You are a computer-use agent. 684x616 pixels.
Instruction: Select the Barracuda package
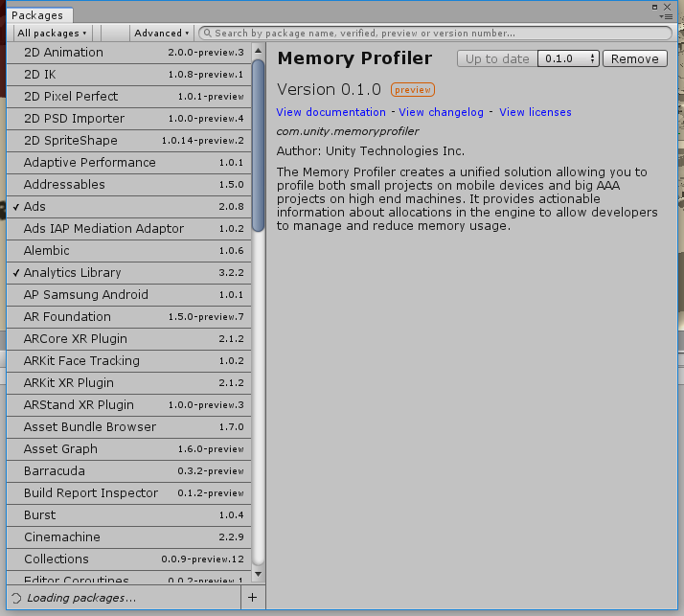(129, 471)
